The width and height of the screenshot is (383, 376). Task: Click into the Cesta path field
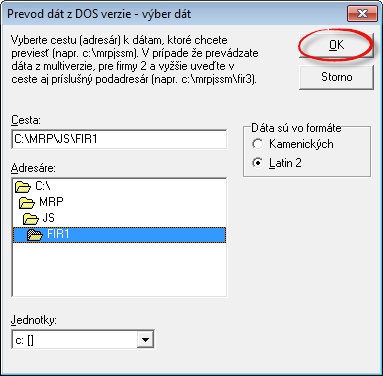[x=119, y=139]
